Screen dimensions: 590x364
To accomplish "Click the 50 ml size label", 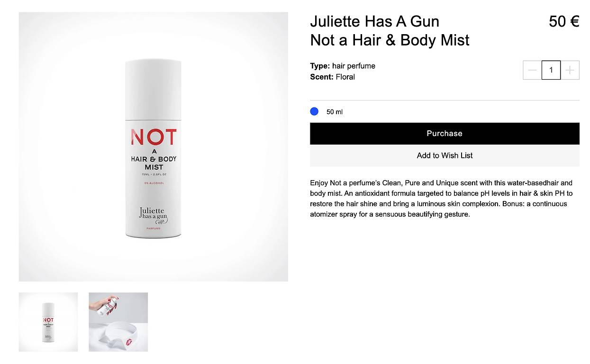I will [x=335, y=112].
